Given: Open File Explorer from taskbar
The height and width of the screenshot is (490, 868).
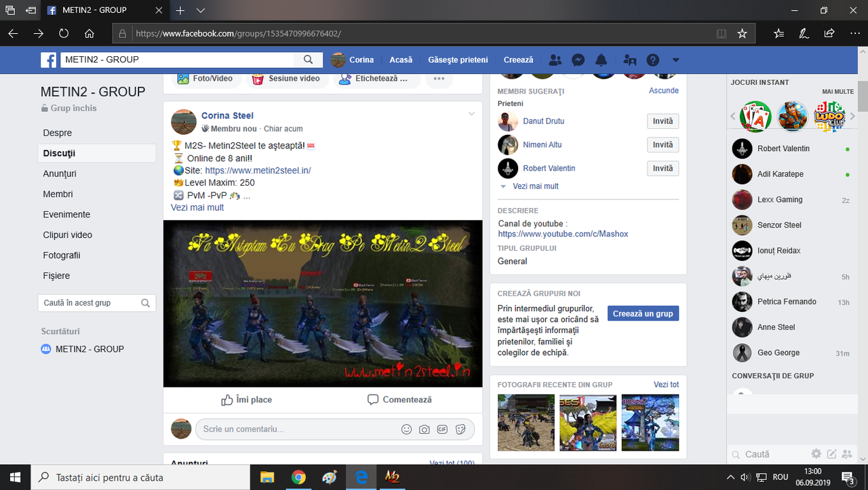Looking at the screenshot, I should pos(267,477).
